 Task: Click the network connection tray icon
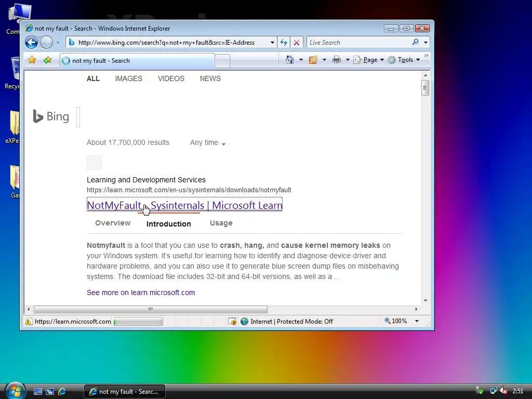tap(494, 391)
